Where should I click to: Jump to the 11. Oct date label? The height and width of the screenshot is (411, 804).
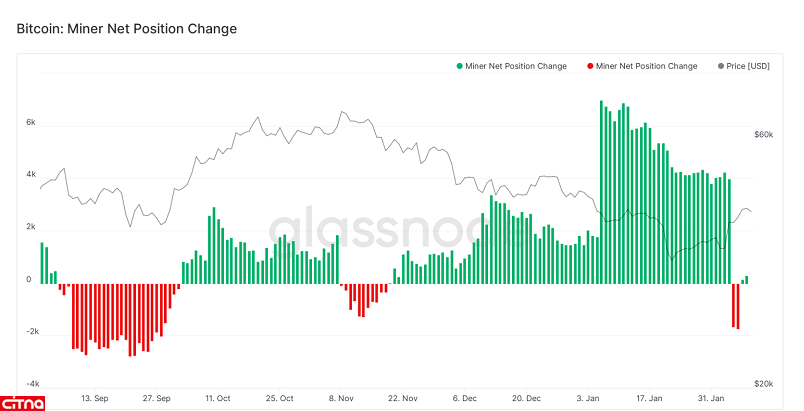pyautogui.click(x=217, y=398)
